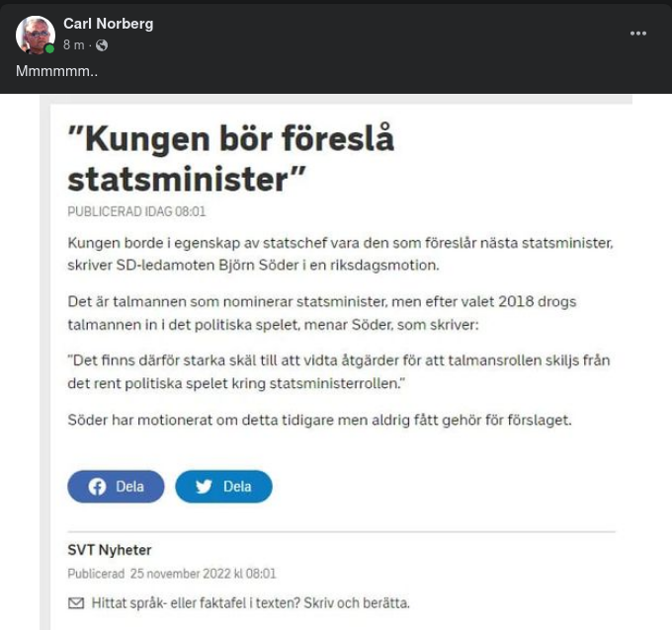Image resolution: width=672 pixels, height=630 pixels.
Task: Open the post's 8 m timestamp
Action: 73,45
